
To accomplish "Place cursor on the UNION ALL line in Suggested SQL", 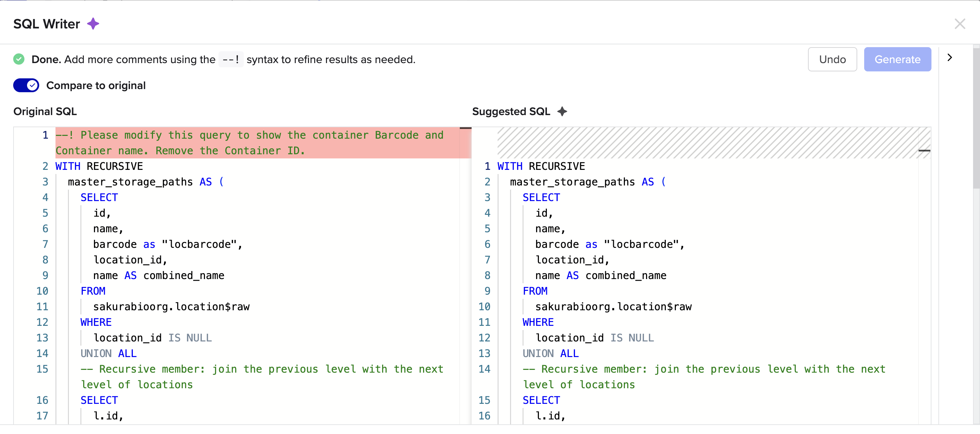I will pos(550,353).
